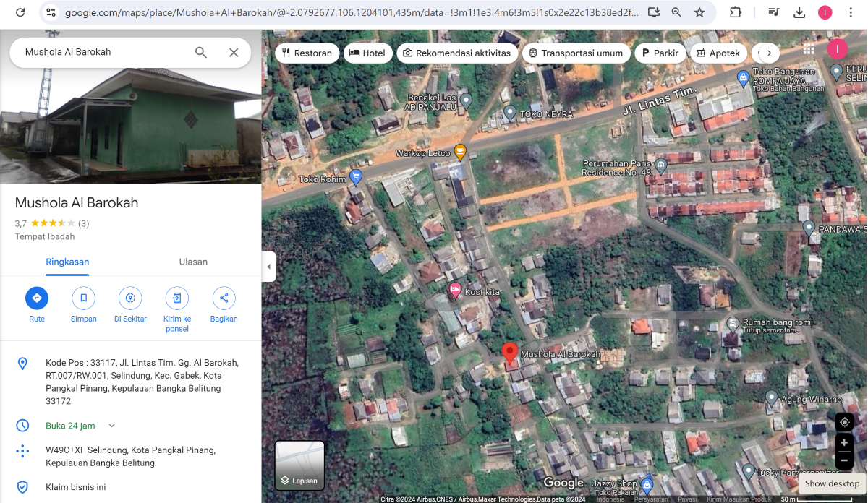Center map on my location
Viewport: 868px width, 503px height.
tap(844, 422)
